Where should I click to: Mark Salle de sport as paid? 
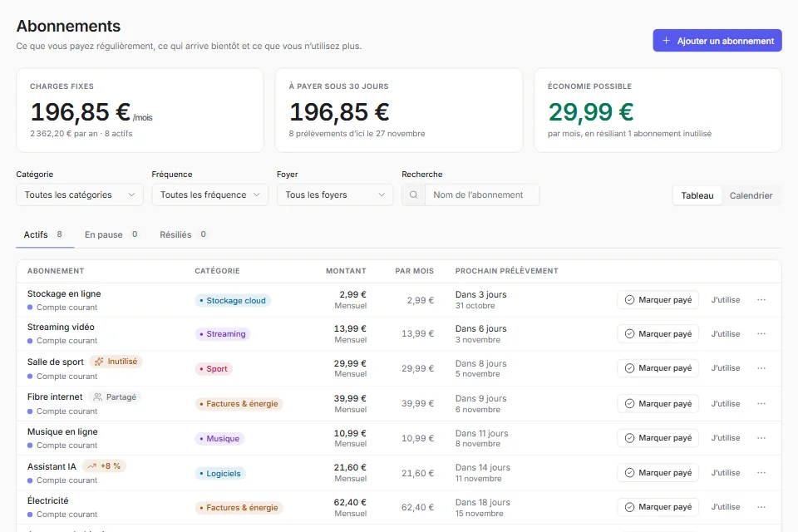658,368
